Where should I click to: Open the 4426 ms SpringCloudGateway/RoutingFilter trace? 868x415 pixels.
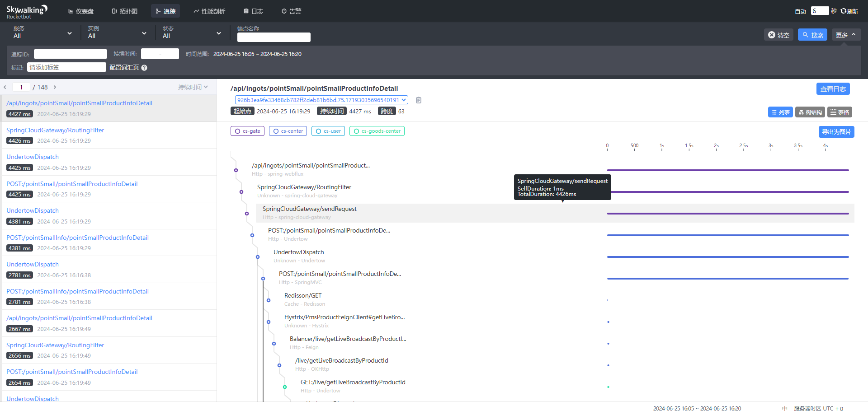pyautogui.click(x=108, y=135)
